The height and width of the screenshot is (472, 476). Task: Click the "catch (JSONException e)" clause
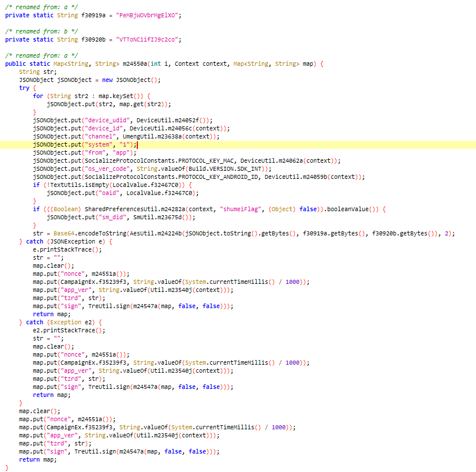(65, 242)
